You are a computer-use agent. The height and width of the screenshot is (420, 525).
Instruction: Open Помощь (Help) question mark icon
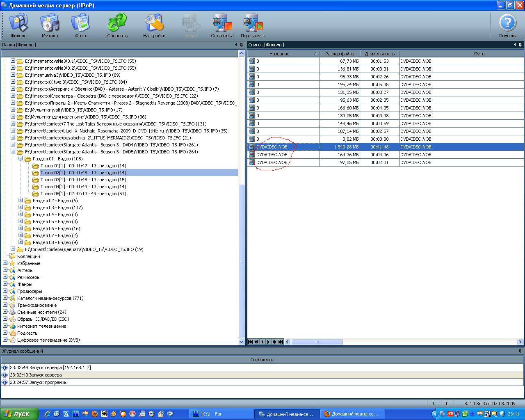(507, 25)
